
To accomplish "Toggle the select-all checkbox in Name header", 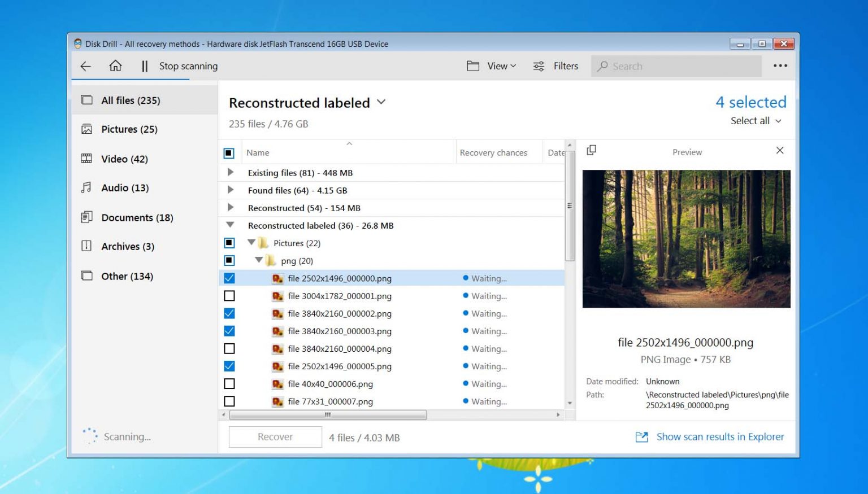I will click(x=229, y=152).
